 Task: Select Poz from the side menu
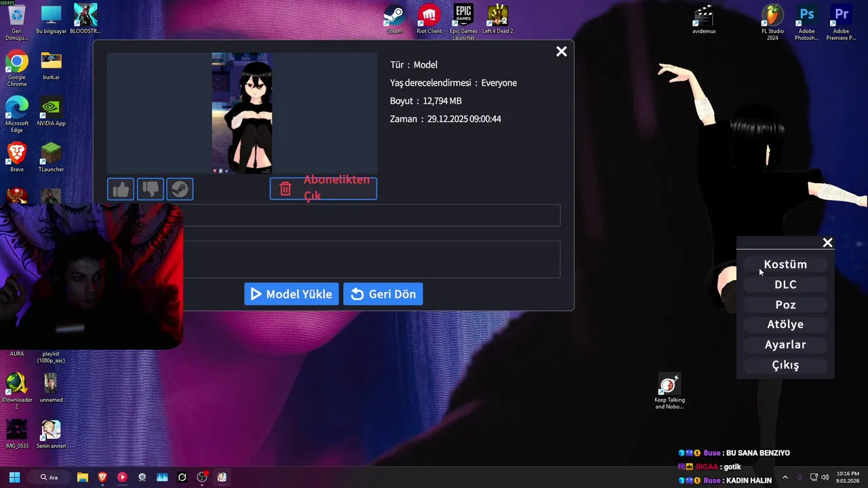click(x=785, y=305)
